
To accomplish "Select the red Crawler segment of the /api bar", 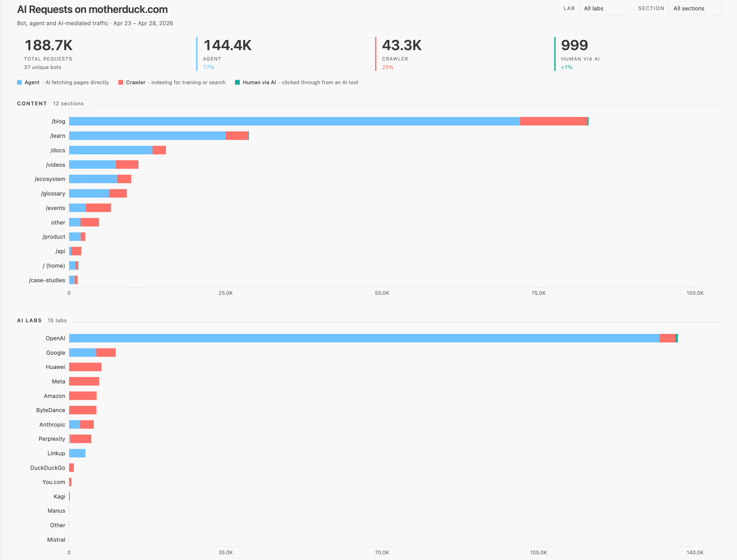I will [x=76, y=251].
